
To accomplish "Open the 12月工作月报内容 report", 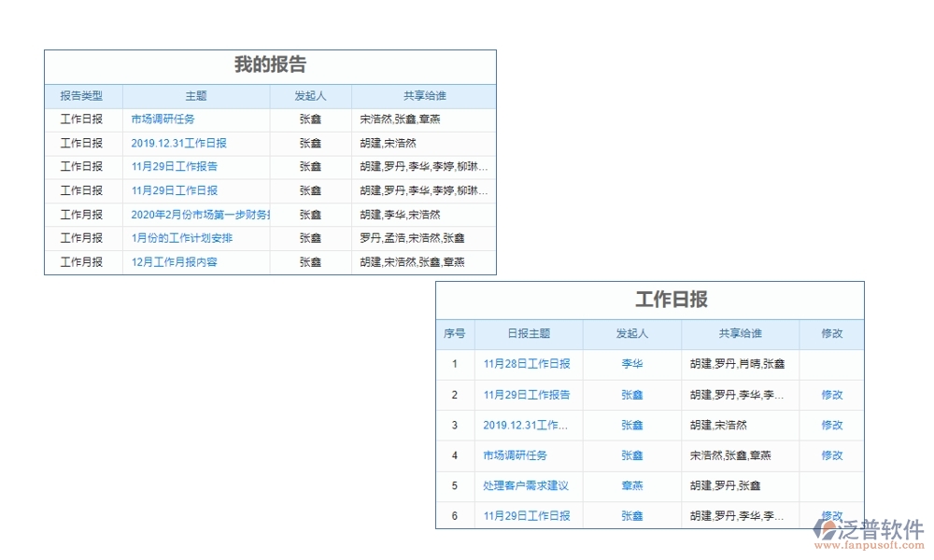I will (x=177, y=261).
